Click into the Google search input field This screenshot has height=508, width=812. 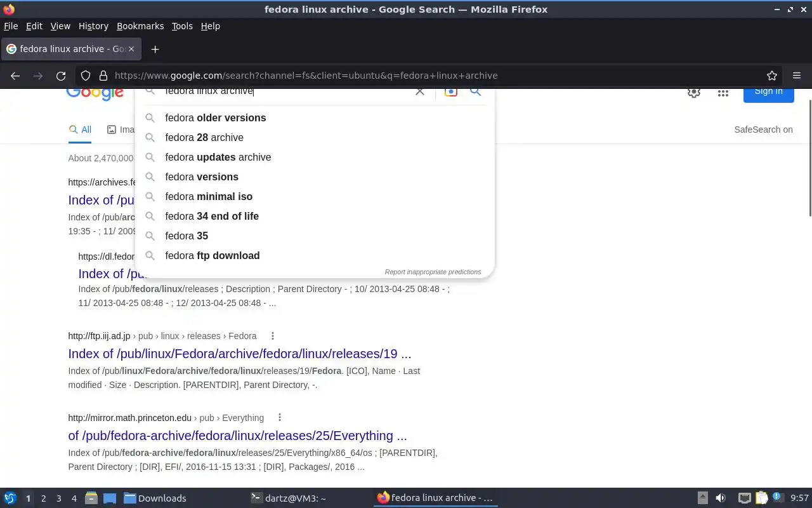285,91
